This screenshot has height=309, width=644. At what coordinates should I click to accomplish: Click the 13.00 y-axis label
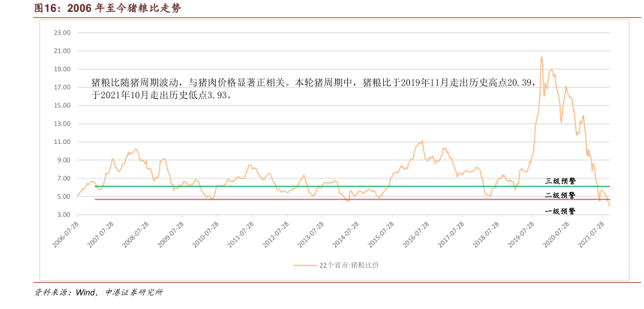click(x=62, y=124)
